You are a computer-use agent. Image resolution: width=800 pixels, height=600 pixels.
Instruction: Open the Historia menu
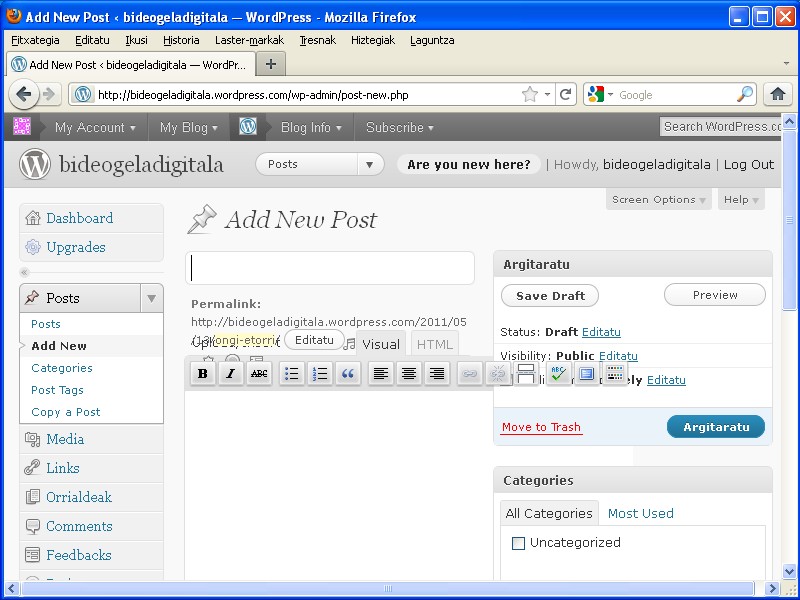tap(181, 40)
